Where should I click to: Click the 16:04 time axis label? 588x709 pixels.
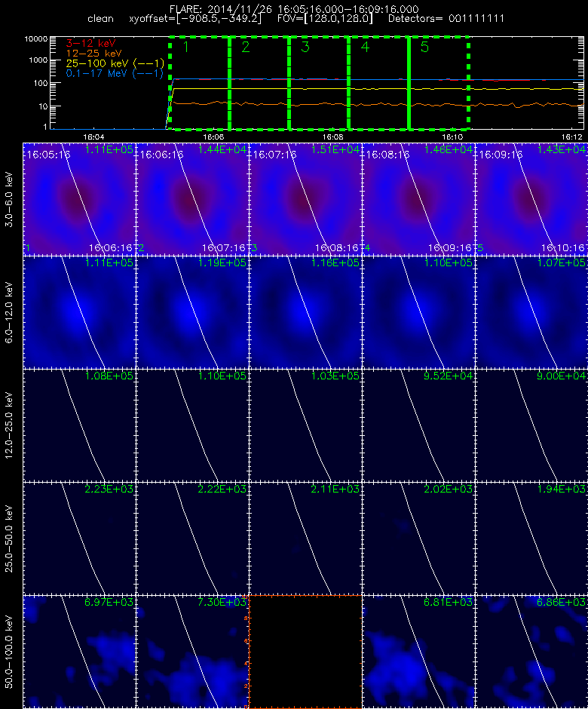point(93,137)
